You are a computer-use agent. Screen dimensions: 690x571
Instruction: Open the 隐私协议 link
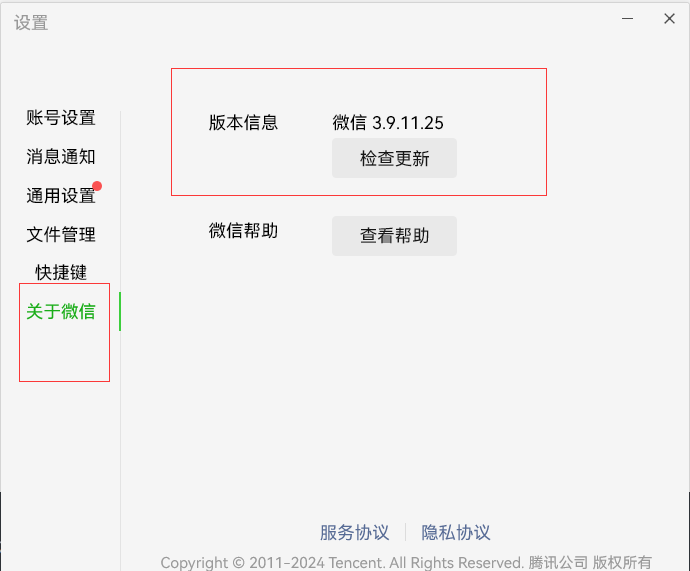(x=456, y=532)
